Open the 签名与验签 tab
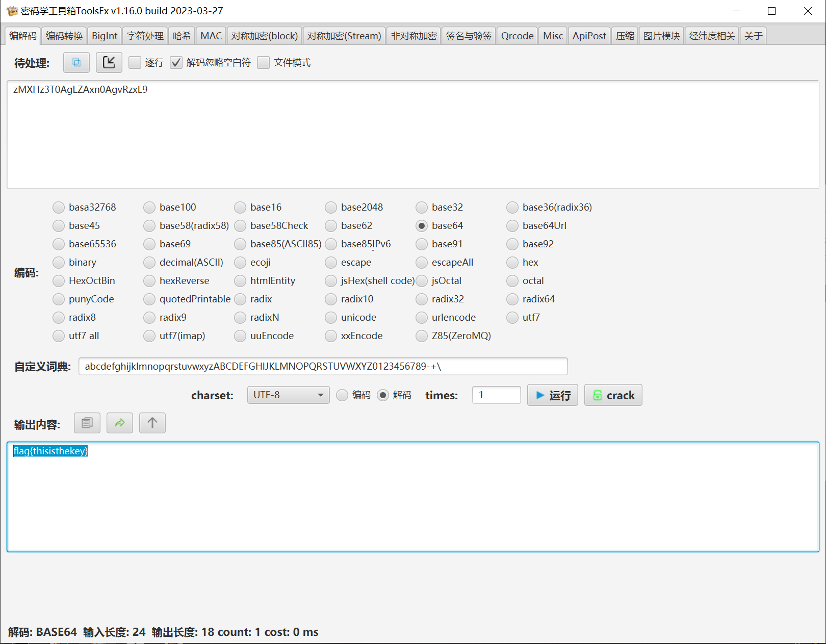 469,36
